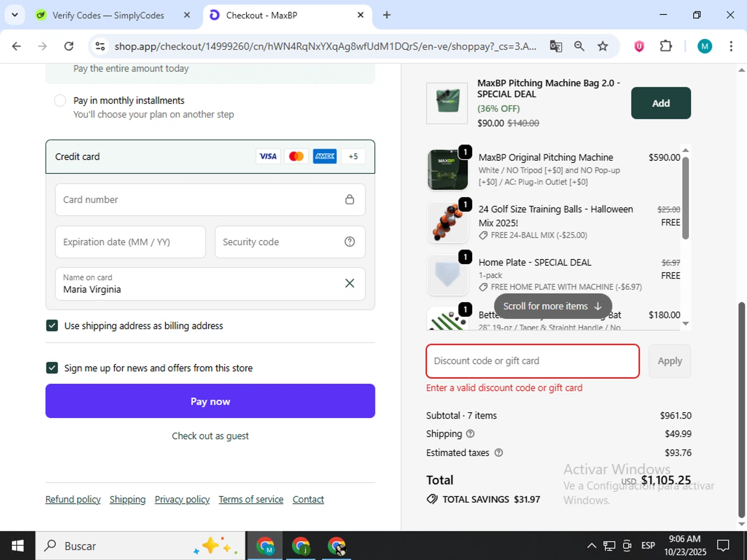
Task: Open a new browser tab
Action: coord(386,15)
